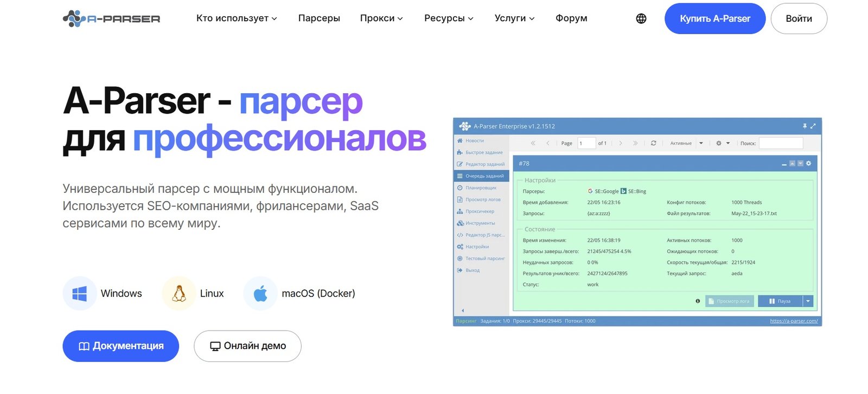Click the "1000 Threads" value
The image size is (868, 394).
tap(746, 203)
